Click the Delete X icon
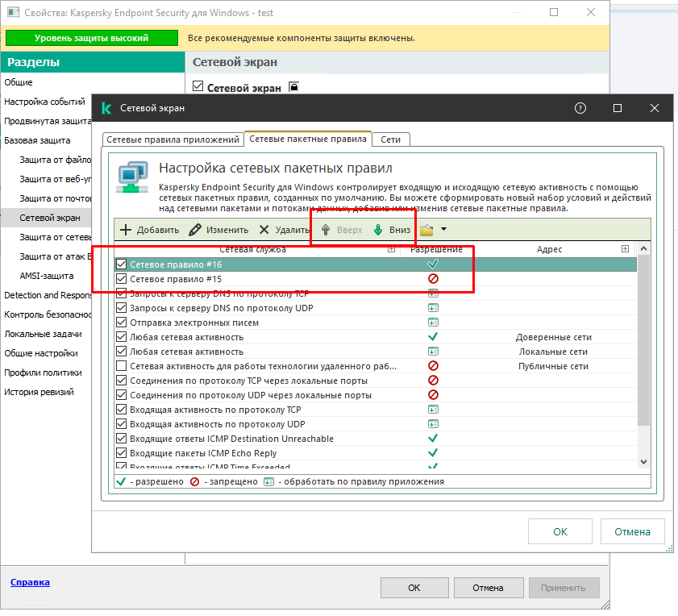 click(x=264, y=230)
